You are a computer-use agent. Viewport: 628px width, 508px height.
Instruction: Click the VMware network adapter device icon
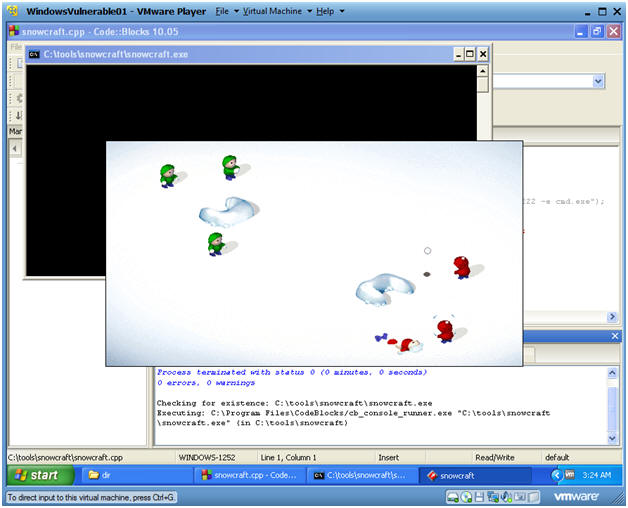pyautogui.click(x=493, y=497)
